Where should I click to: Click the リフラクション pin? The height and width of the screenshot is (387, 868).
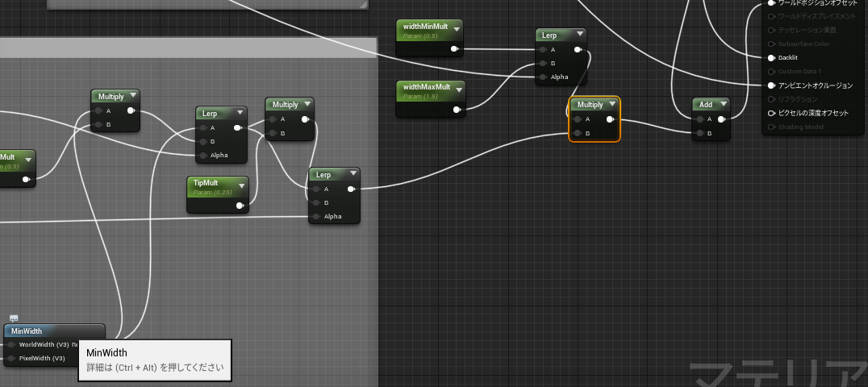click(x=772, y=99)
